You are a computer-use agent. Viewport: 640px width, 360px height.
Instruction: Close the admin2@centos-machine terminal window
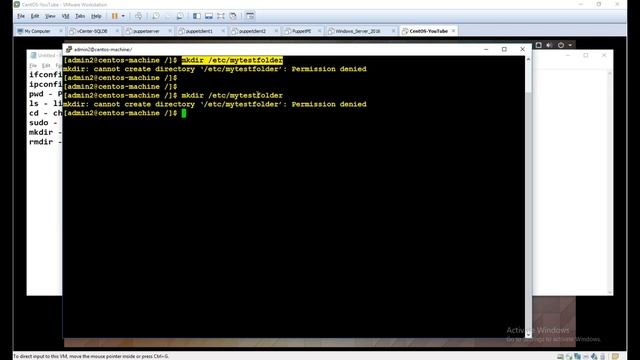coord(522,49)
